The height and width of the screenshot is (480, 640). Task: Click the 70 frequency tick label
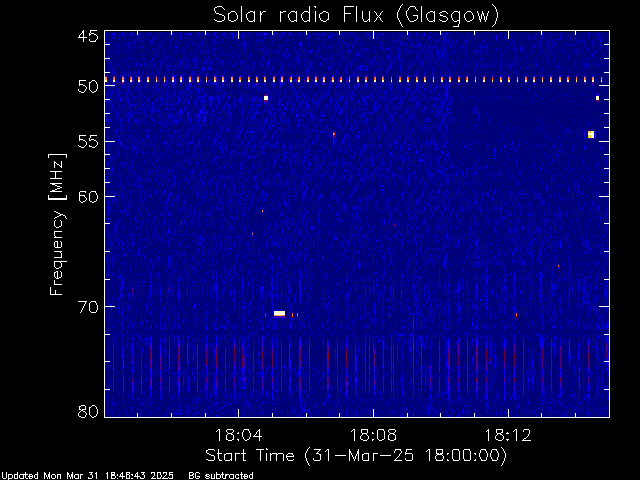[x=88, y=307]
